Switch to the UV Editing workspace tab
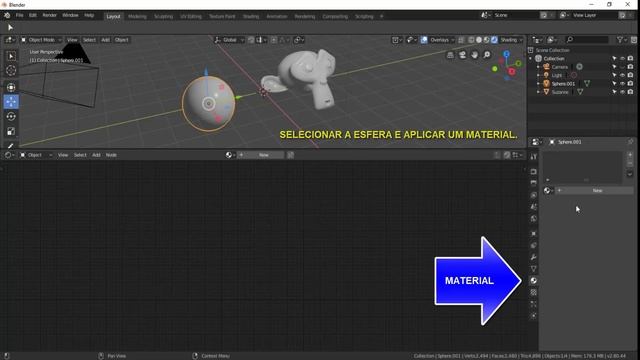640x360 pixels. (x=191, y=16)
